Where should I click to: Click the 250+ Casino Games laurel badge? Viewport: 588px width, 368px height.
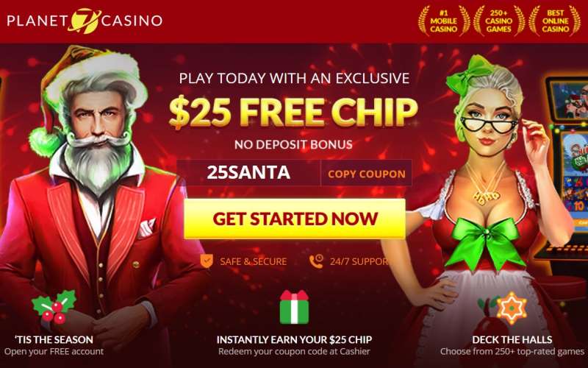(x=499, y=21)
